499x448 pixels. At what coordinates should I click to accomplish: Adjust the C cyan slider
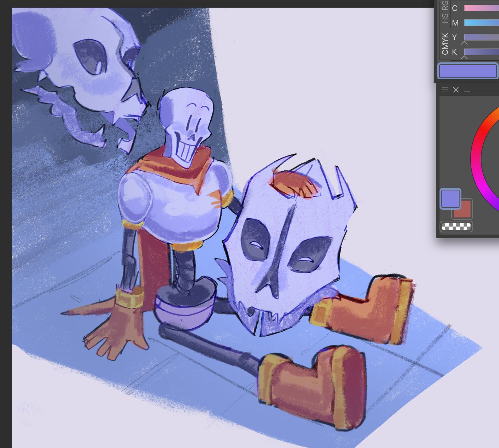tap(481, 8)
